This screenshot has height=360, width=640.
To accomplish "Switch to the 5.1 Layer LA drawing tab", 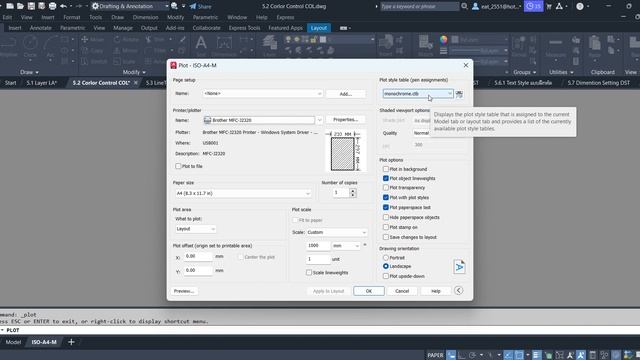I will [41, 83].
